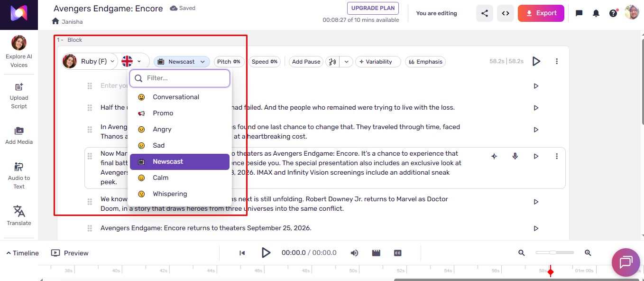Open Variability setting
Screen dimensions: 644x281
pos(378,62)
